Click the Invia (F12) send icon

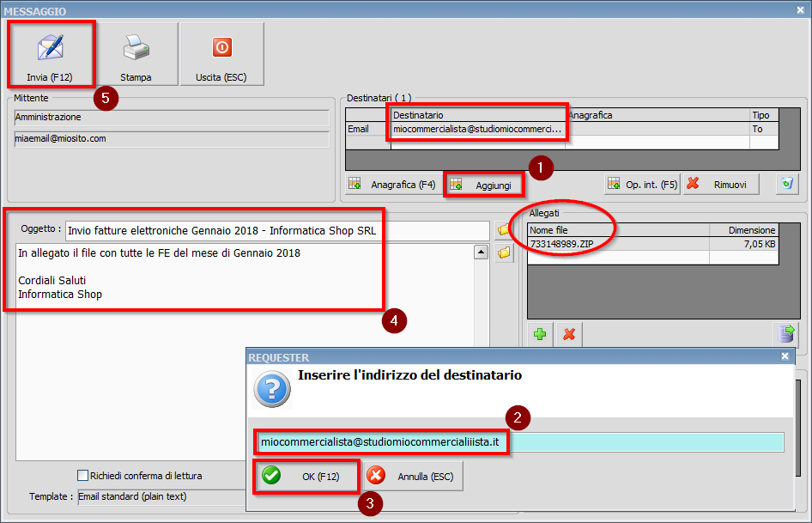pos(50,47)
